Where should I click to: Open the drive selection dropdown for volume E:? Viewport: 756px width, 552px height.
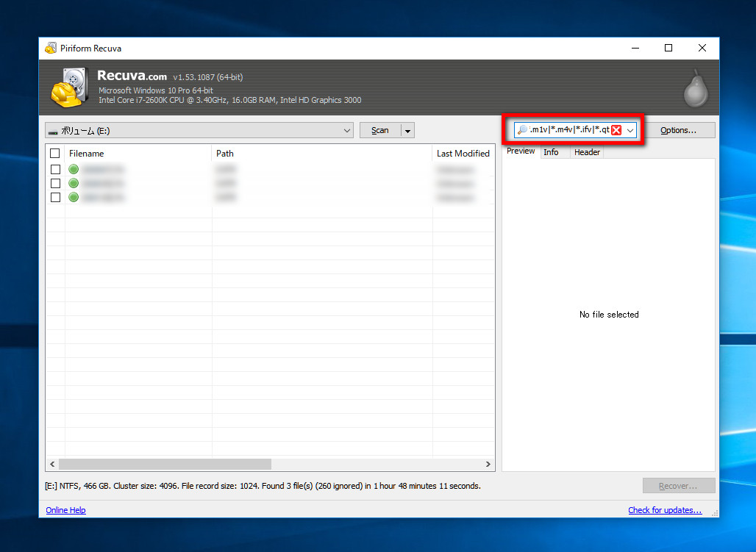point(199,131)
